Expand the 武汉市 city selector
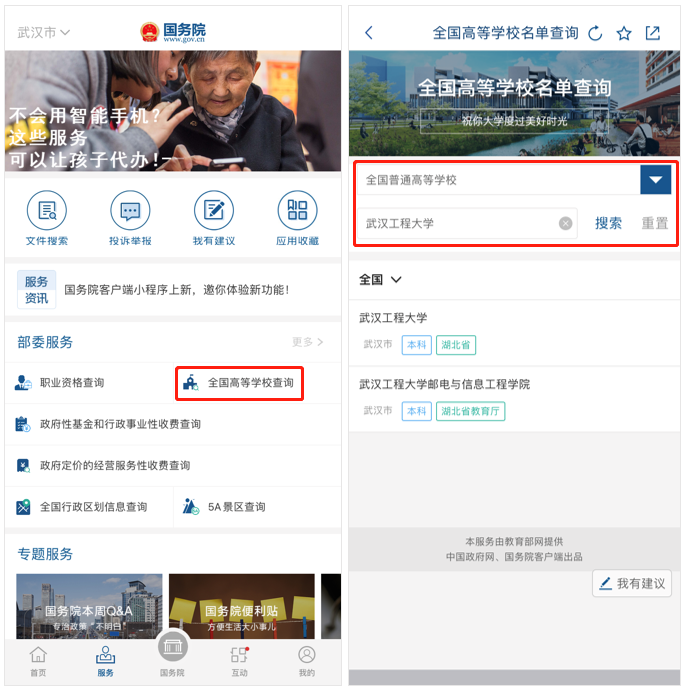The width and height of the screenshot is (686, 691). tap(43, 32)
